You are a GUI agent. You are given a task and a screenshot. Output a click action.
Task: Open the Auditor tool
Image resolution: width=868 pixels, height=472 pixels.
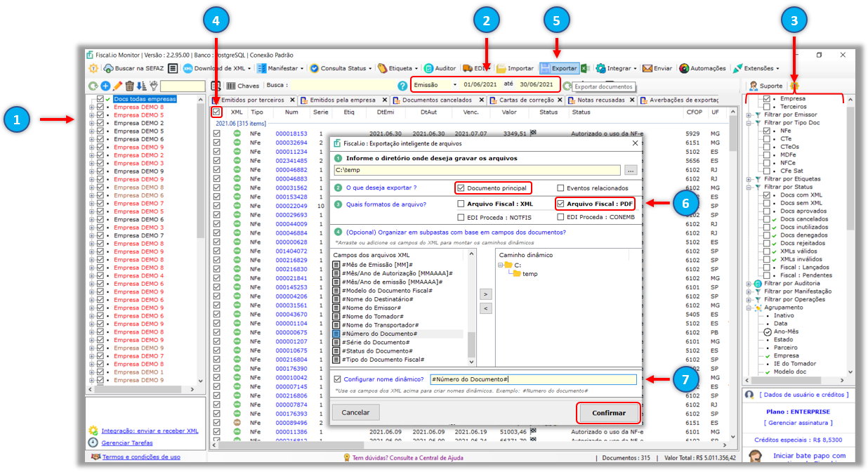429,69
